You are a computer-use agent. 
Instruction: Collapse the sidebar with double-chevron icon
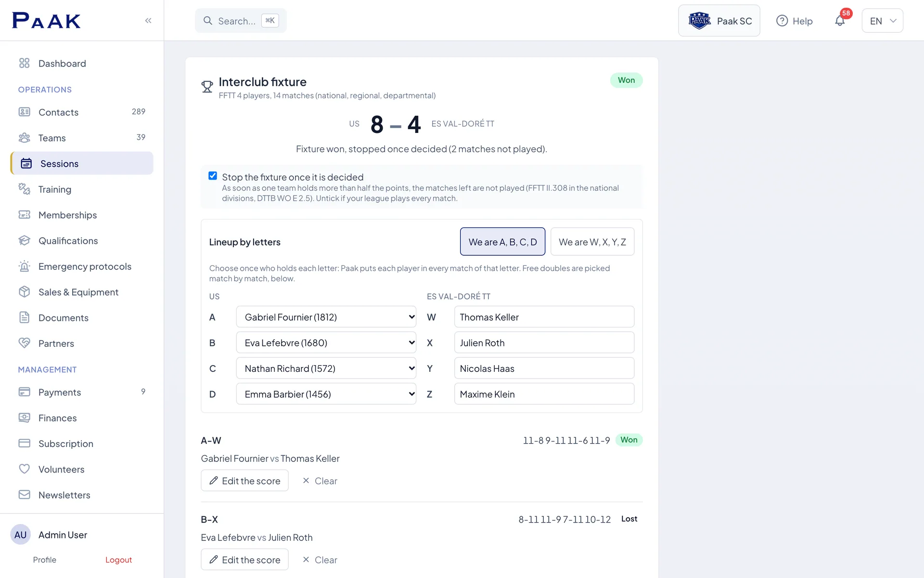pyautogui.click(x=148, y=20)
